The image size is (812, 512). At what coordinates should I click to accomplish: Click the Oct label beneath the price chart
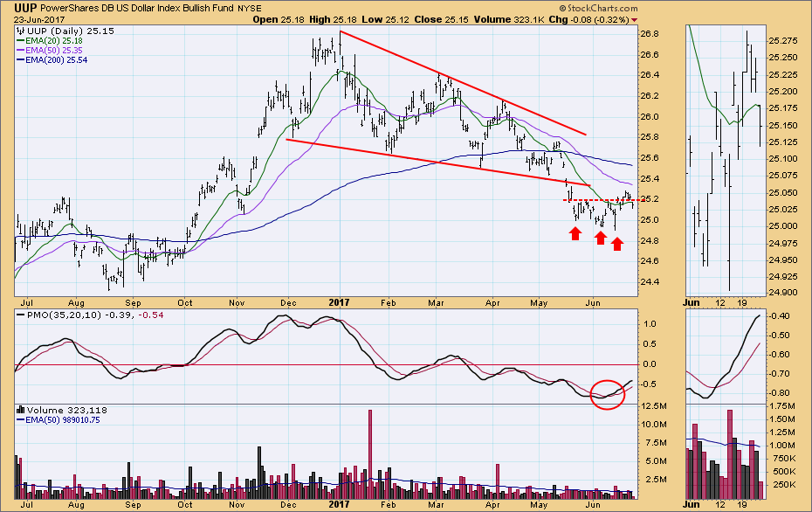[185, 302]
